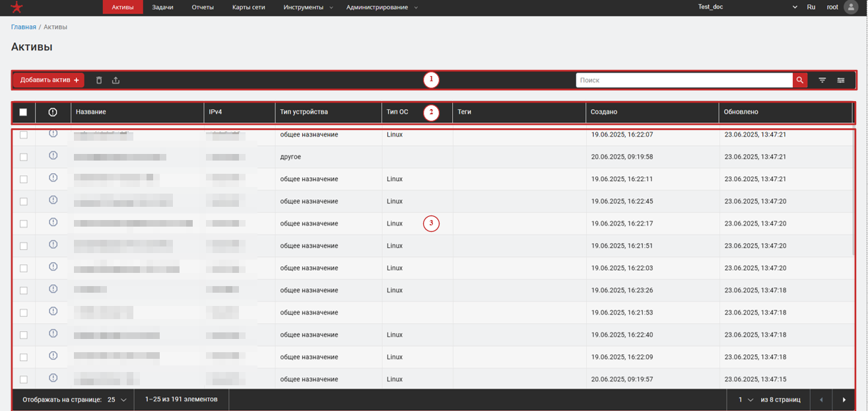The width and height of the screenshot is (868, 411).
Task: Open the Задачи tab
Action: pyautogui.click(x=162, y=7)
